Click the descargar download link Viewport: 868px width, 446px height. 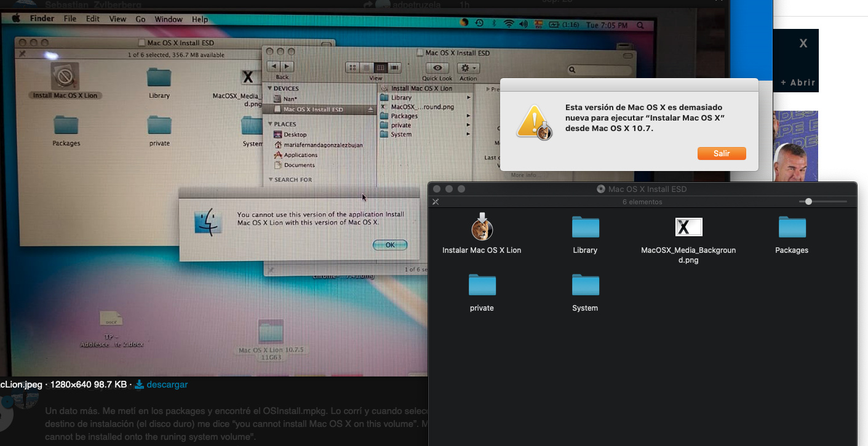(161, 384)
